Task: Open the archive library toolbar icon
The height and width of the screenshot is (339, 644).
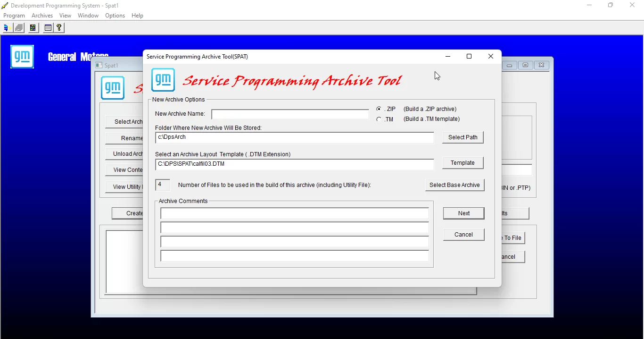Action: click(x=33, y=27)
